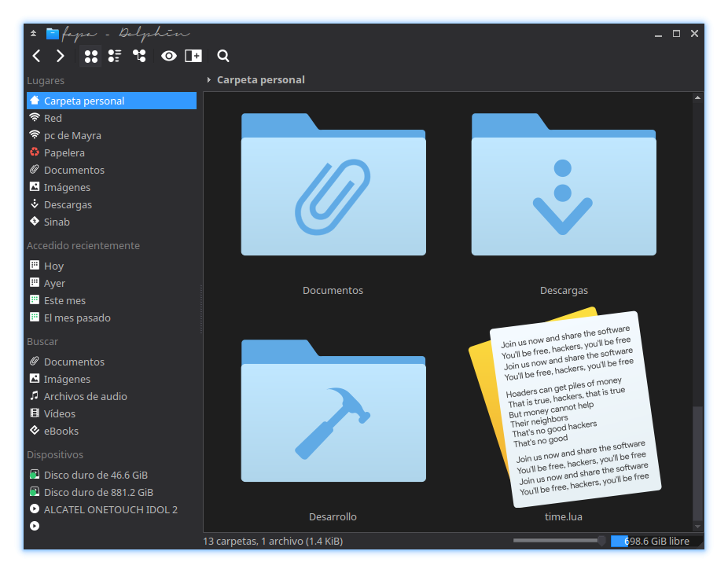Open Descargas in places sidebar
This screenshot has height=573, width=728.
pyautogui.click(x=112, y=205)
